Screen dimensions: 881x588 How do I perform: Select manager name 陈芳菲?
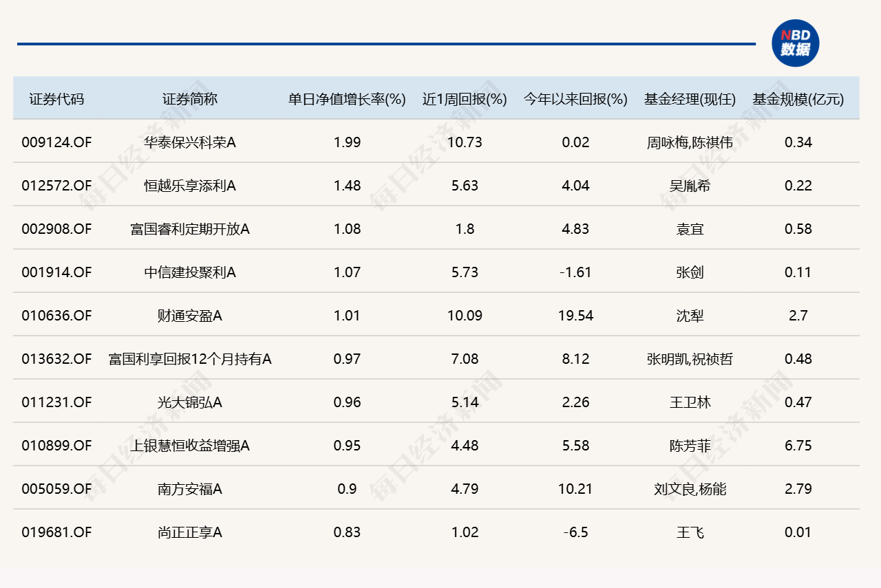(x=690, y=446)
